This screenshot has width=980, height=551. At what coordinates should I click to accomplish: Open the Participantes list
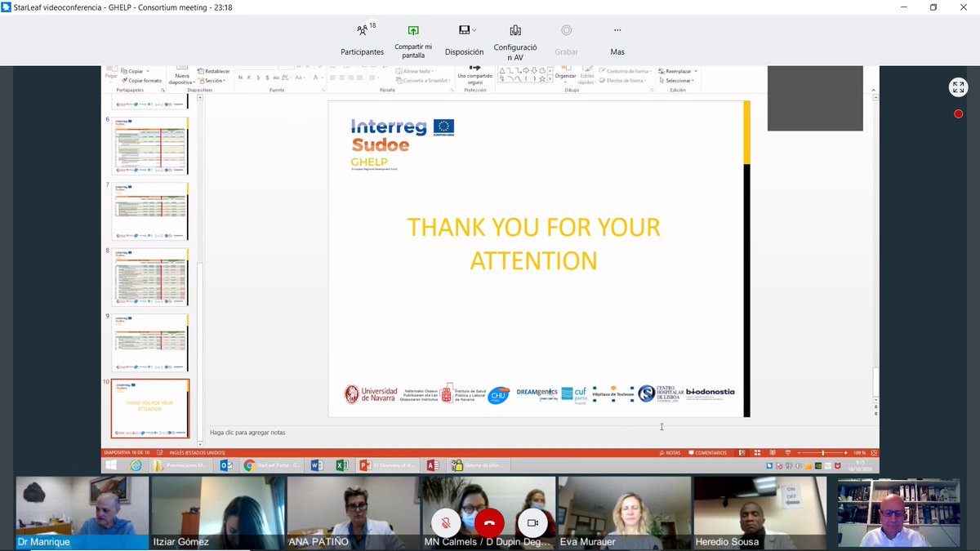coord(363,39)
